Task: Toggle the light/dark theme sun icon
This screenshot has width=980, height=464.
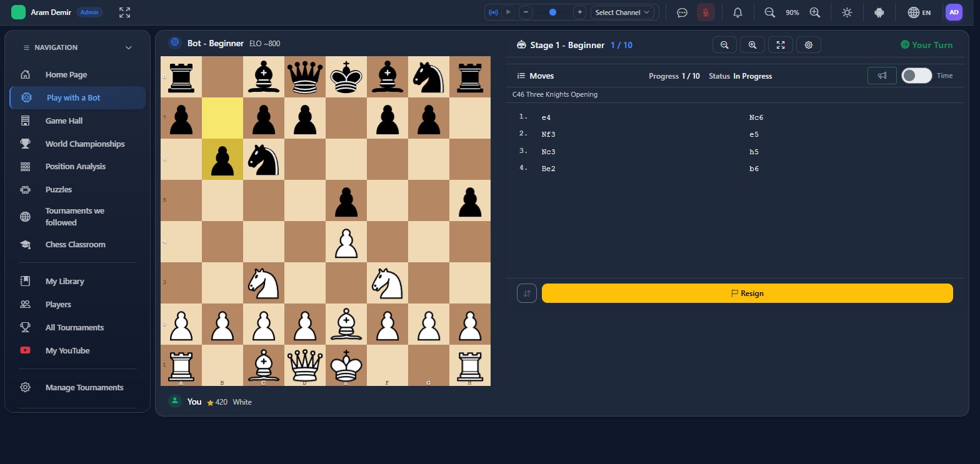Action: pos(847,12)
